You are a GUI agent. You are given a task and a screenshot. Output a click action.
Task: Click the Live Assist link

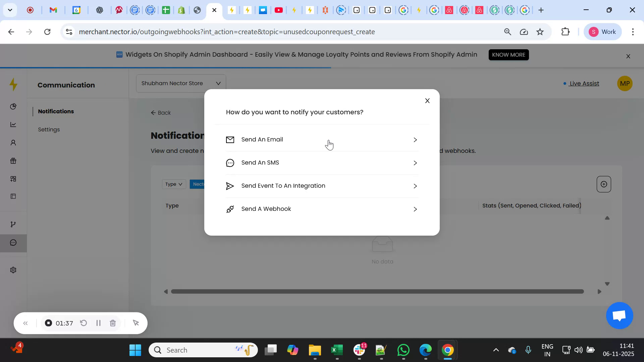584,83
